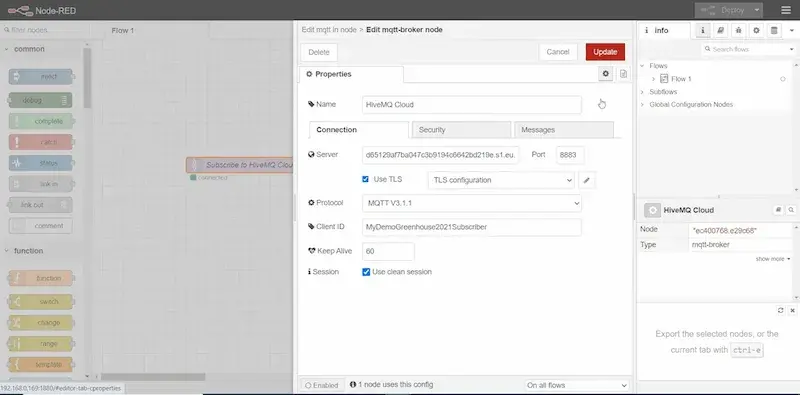Open the On all flows scope dropdown
This screenshot has width=800, height=395.
[x=577, y=385]
